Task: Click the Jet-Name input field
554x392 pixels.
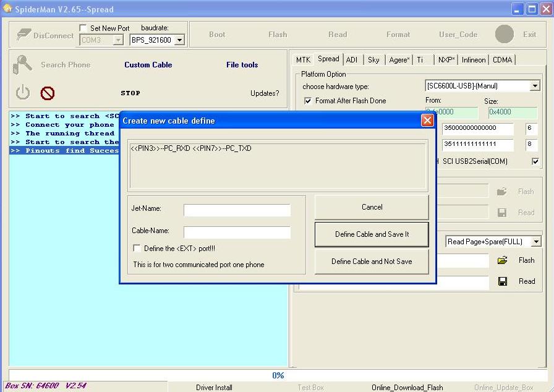Action: tap(237, 210)
